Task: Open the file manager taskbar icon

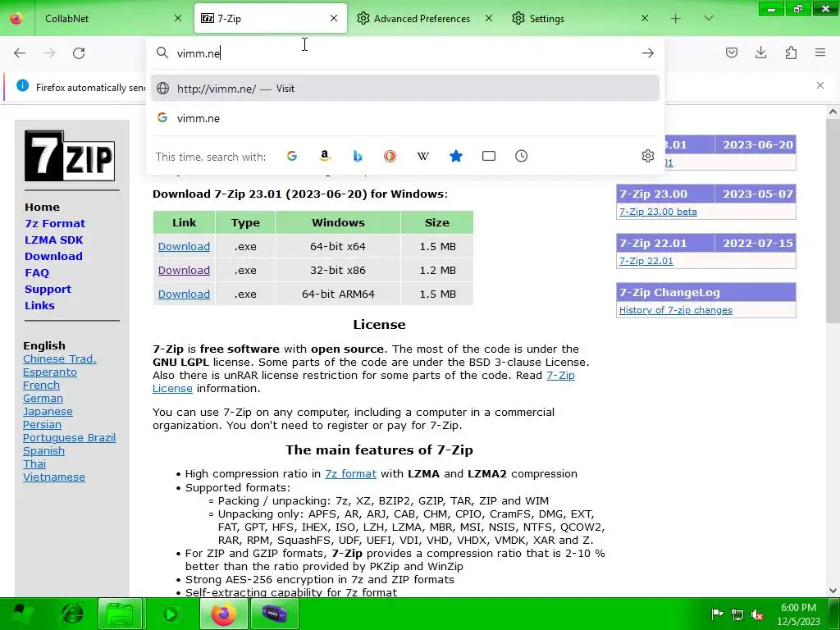Action: tap(121, 614)
